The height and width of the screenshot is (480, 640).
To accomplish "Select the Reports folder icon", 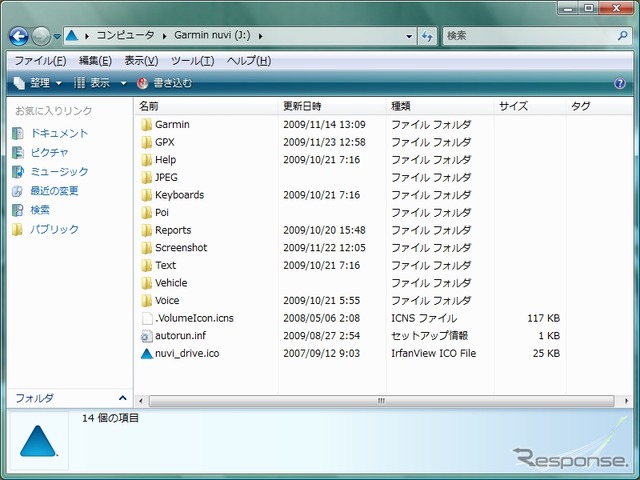I will pos(146,230).
